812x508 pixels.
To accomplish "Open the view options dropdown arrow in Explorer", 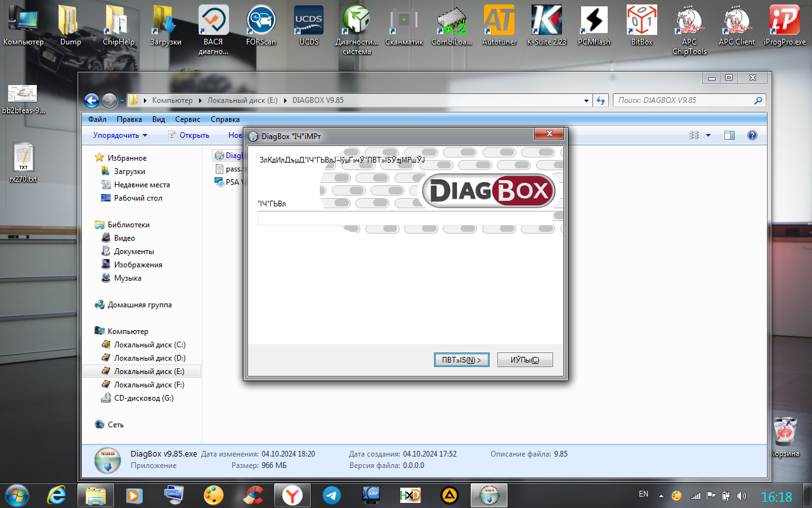I will [x=708, y=135].
